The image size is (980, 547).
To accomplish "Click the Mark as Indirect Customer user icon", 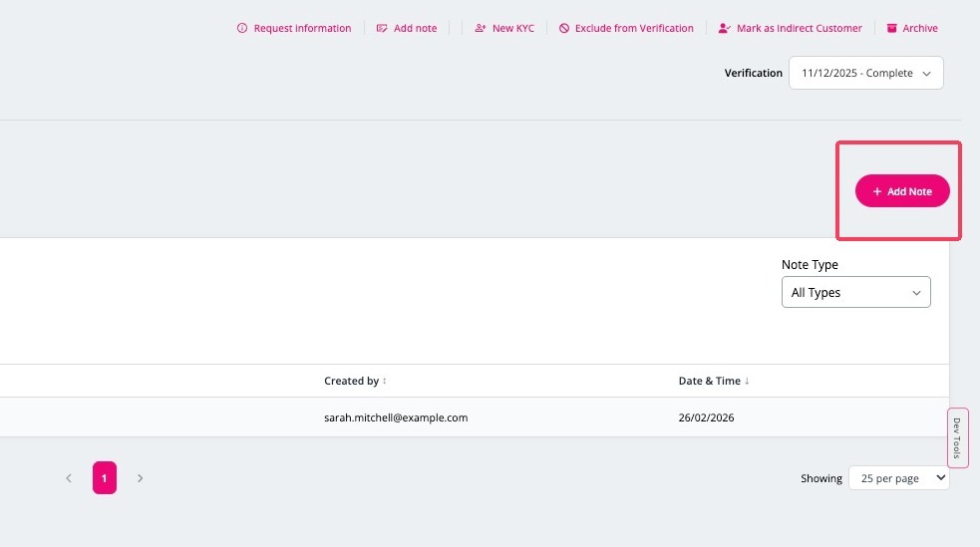I will (724, 28).
